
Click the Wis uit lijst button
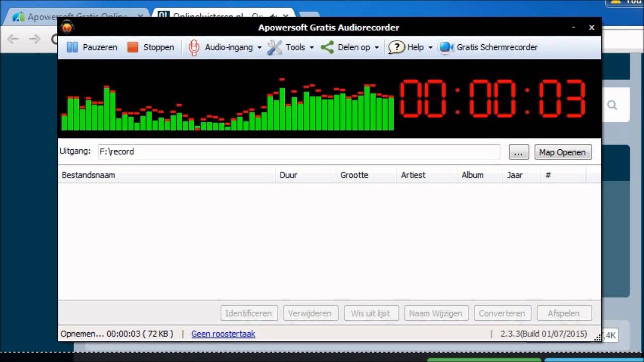[371, 313]
